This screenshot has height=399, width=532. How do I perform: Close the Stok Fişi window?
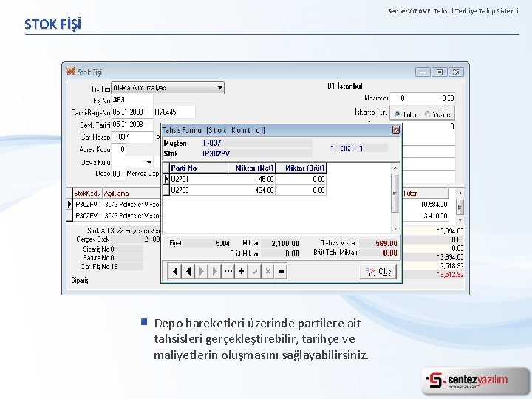(457, 72)
